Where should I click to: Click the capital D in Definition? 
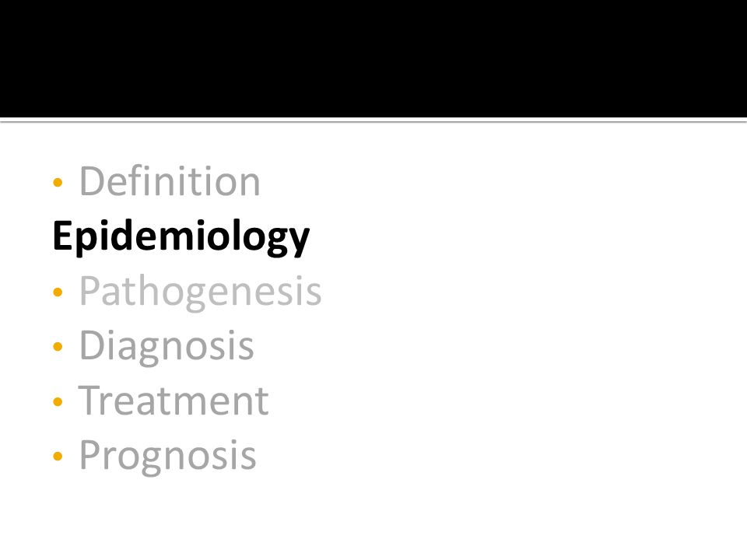click(x=92, y=181)
